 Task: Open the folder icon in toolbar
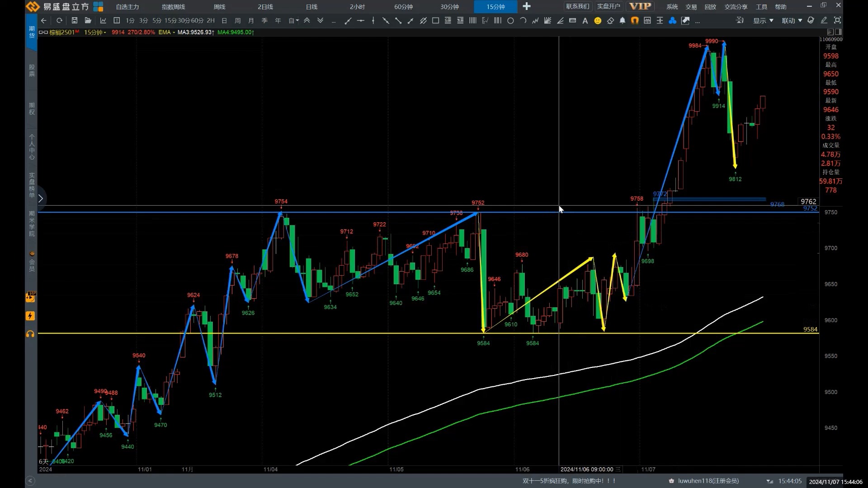(88, 20)
